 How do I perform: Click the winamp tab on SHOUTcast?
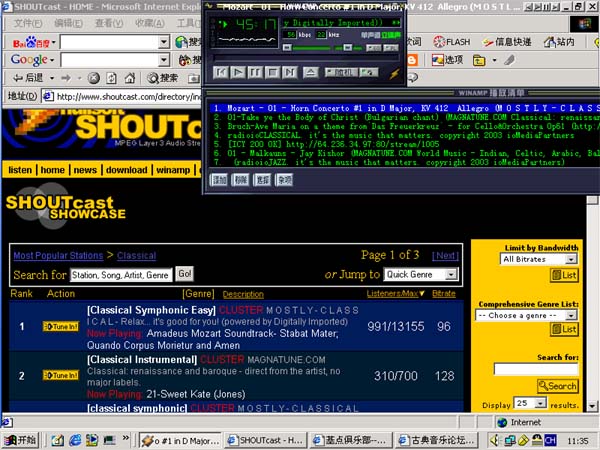point(173,170)
